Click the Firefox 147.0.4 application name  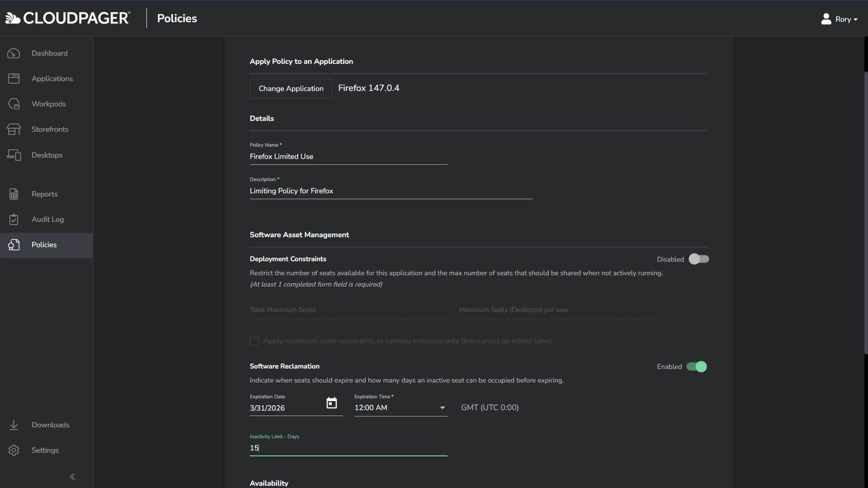(x=369, y=88)
